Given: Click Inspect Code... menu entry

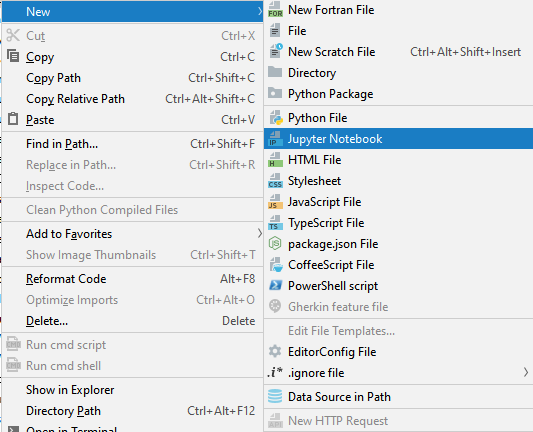Looking at the screenshot, I should coord(133,186).
